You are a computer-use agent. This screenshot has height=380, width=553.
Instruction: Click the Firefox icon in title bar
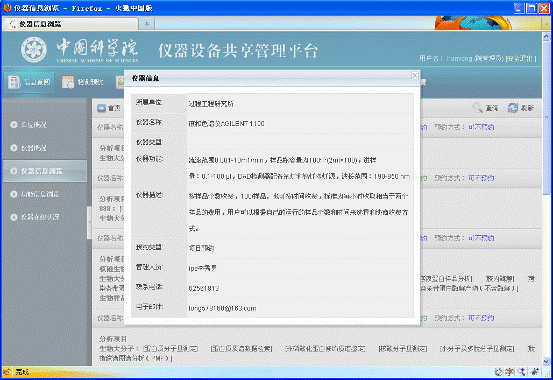pyautogui.click(x=7, y=7)
